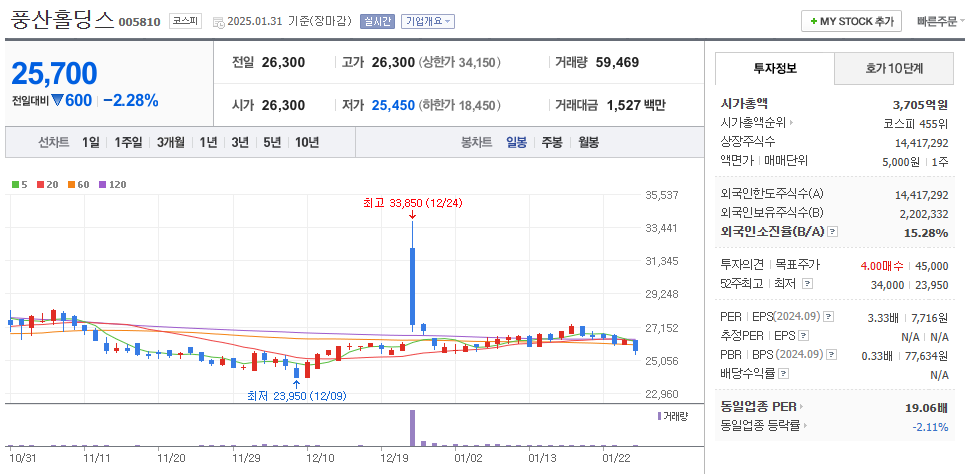
Task: Select the 3년 line chart period
Action: [x=240, y=143]
